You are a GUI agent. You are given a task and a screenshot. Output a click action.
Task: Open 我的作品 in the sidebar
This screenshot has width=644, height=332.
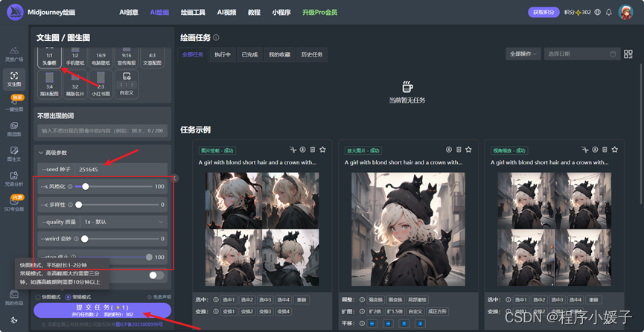point(14,298)
